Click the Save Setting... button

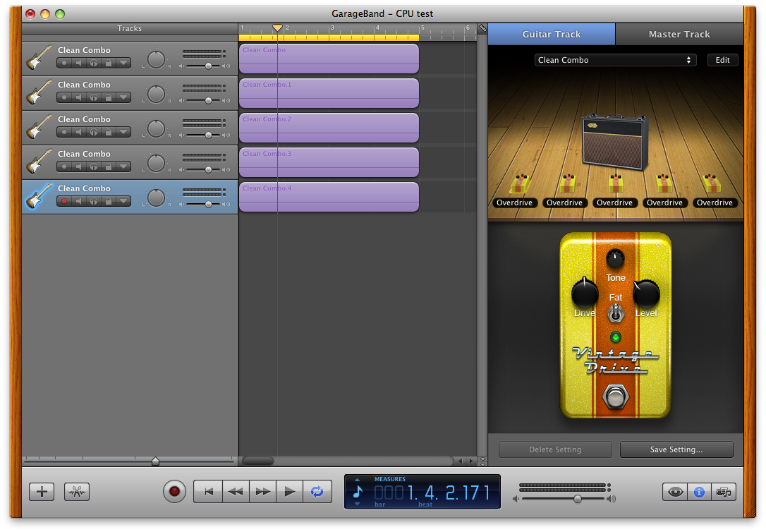click(676, 449)
